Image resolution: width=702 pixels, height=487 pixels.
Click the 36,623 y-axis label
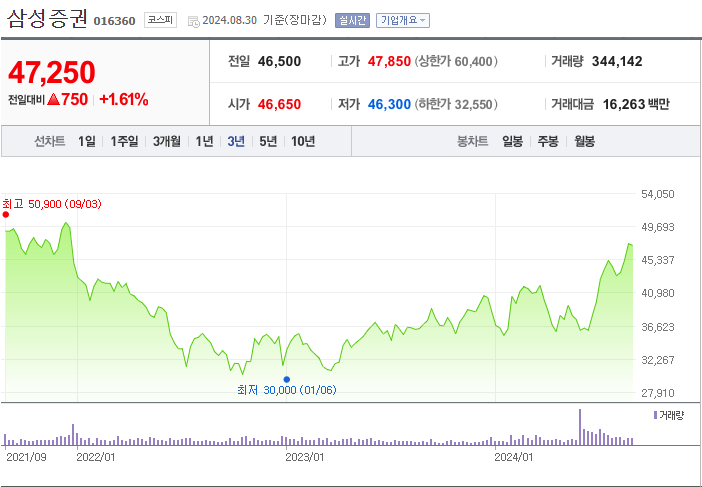(x=658, y=327)
